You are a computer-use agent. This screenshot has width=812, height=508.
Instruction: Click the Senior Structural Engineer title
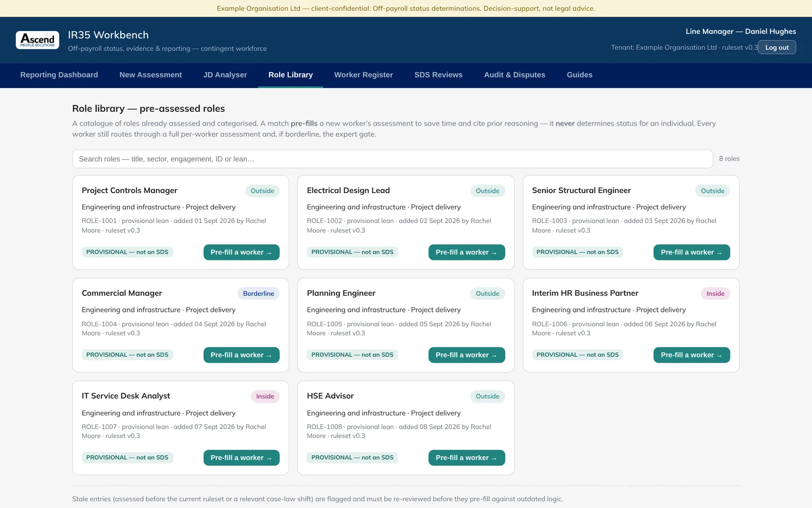(x=581, y=190)
